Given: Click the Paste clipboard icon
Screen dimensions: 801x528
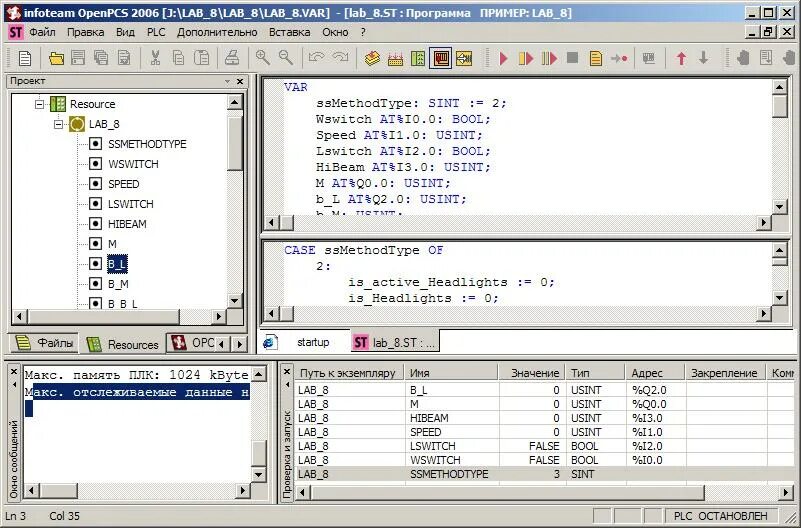Looking at the screenshot, I should click(202, 58).
